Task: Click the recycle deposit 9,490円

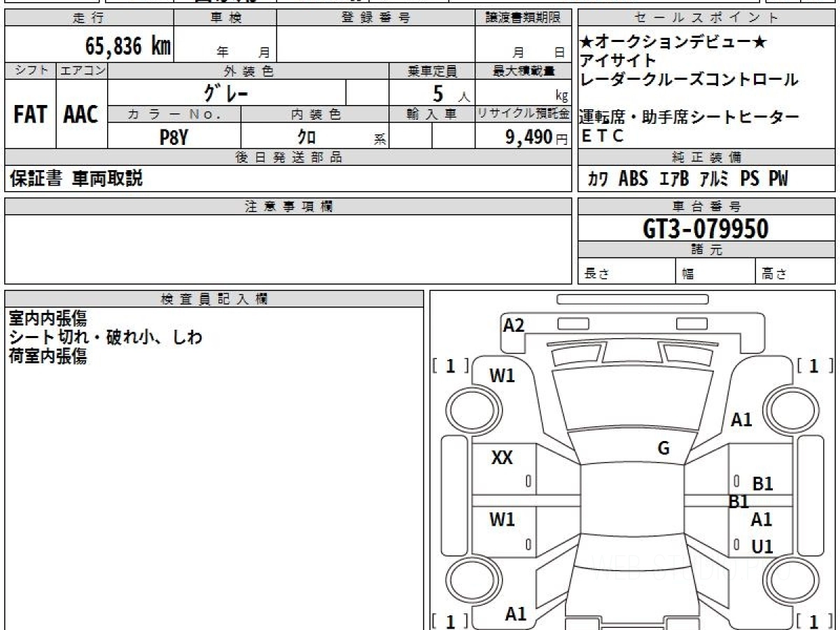Action: click(537, 137)
